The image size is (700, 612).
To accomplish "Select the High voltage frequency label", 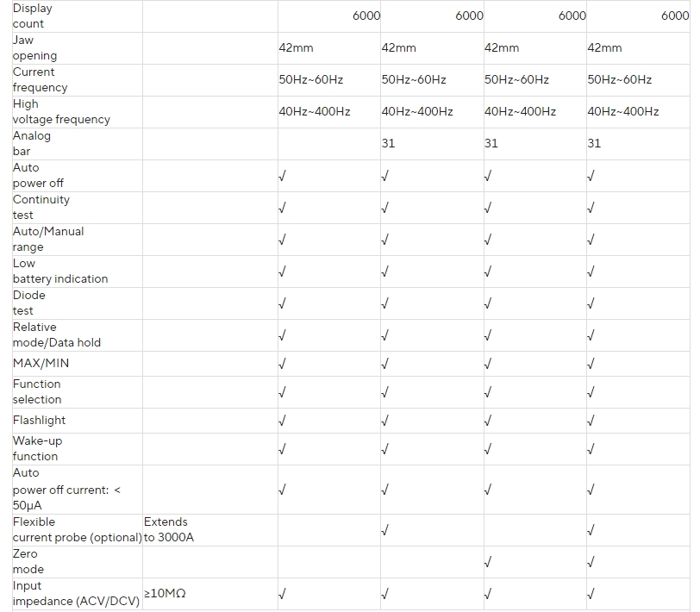I will (61, 111).
